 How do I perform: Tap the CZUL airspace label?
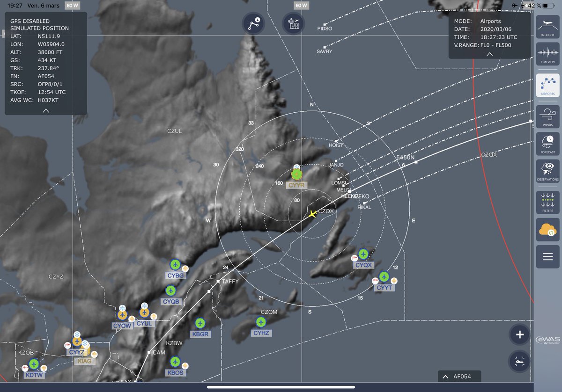174,131
